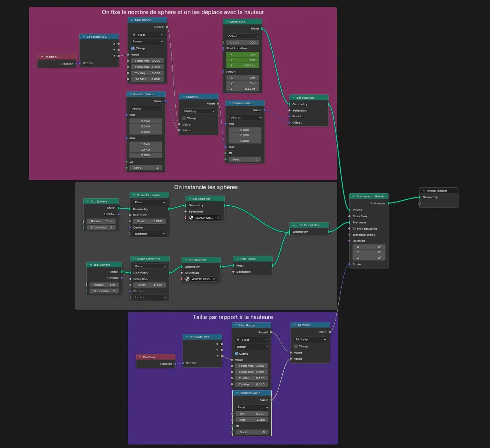The width and height of the screenshot is (490, 448).
Task: Click the Count 200 field in Mesh Line
Action: [x=243, y=42]
